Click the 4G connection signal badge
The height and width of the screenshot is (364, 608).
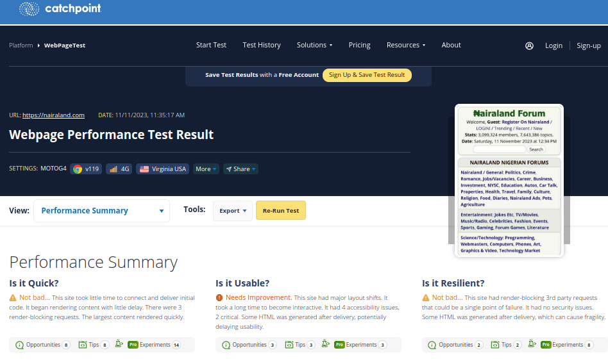(119, 169)
